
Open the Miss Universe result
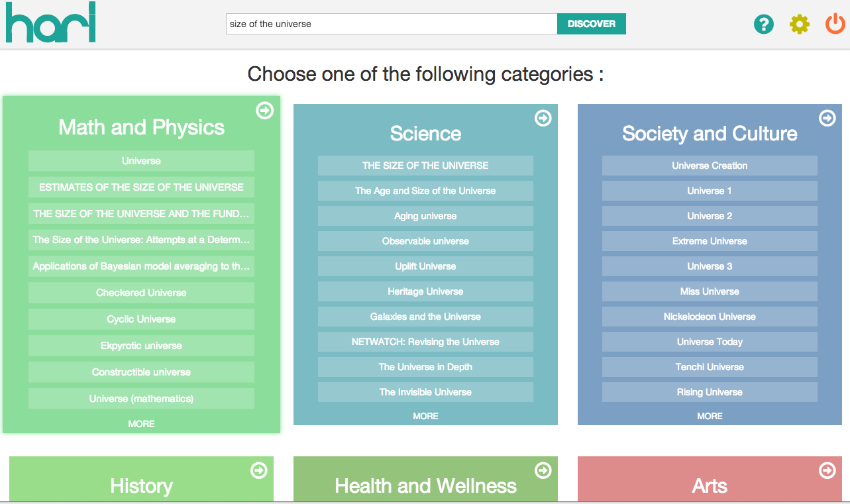710,291
